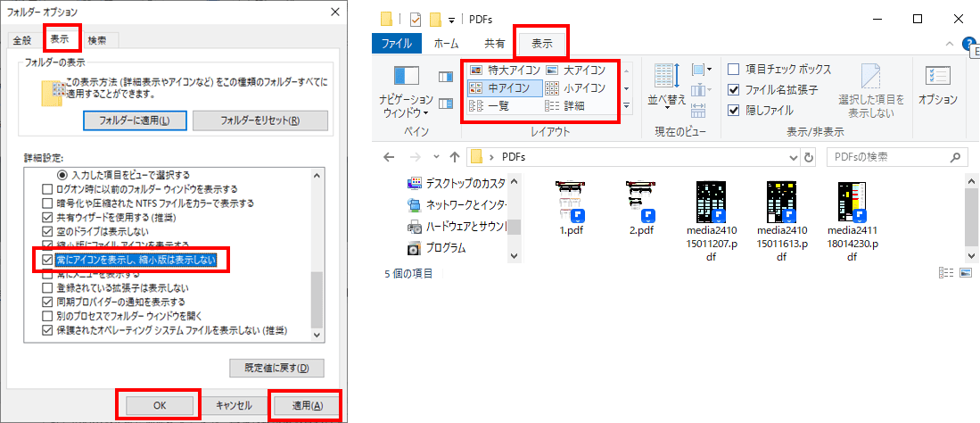Click navigation pane scrollbar down arrow
The image size is (980, 423).
[x=515, y=255]
